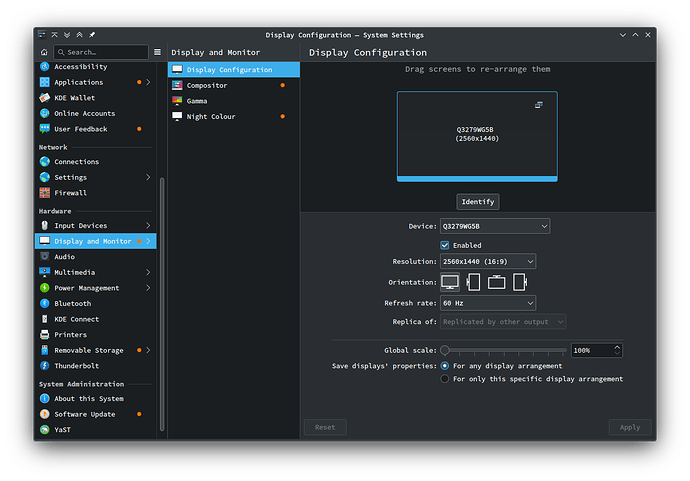The height and width of the screenshot is (481, 690).
Task: Click the Applications icon in sidebar
Action: pos(44,82)
